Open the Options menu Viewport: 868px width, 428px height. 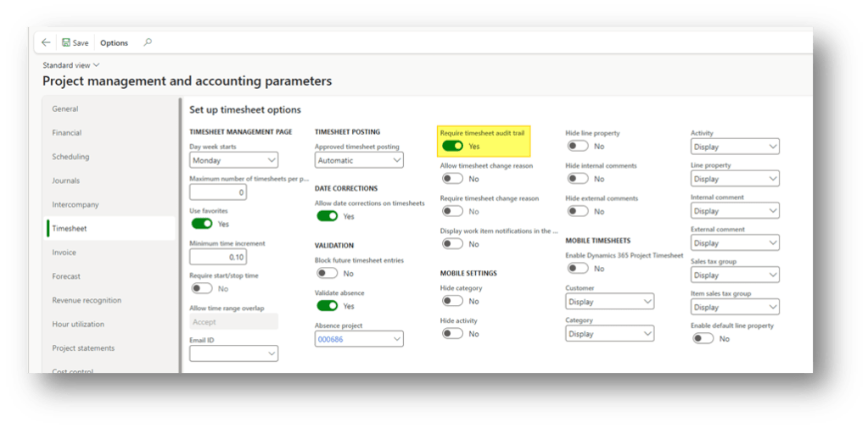pos(114,42)
